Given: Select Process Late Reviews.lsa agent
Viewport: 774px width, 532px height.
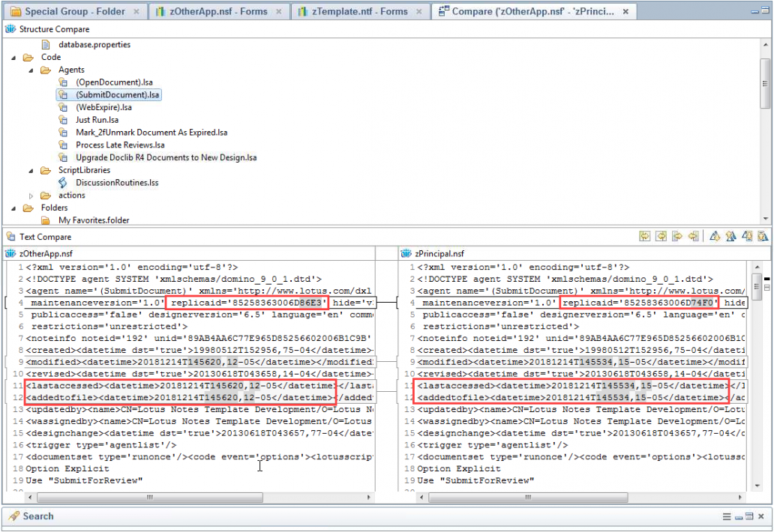Looking at the screenshot, I should (120, 145).
